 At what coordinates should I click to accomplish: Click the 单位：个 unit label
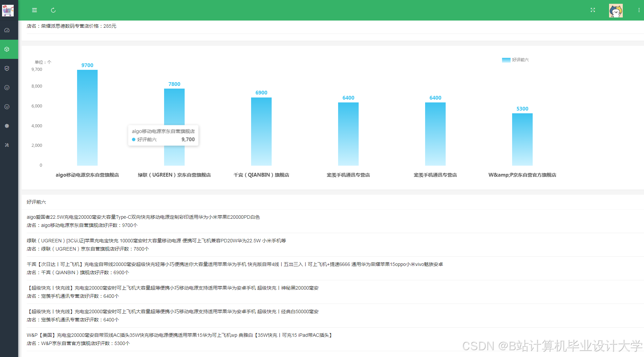tap(43, 62)
